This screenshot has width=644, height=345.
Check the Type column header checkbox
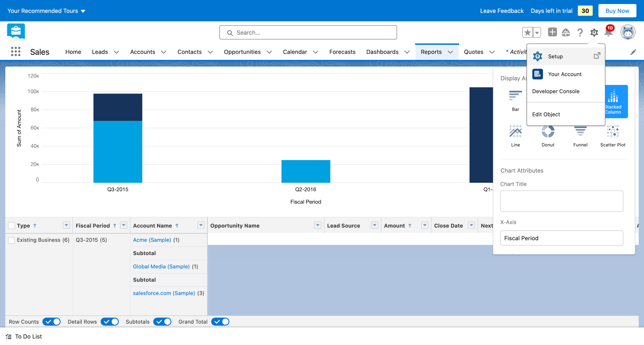coord(12,225)
